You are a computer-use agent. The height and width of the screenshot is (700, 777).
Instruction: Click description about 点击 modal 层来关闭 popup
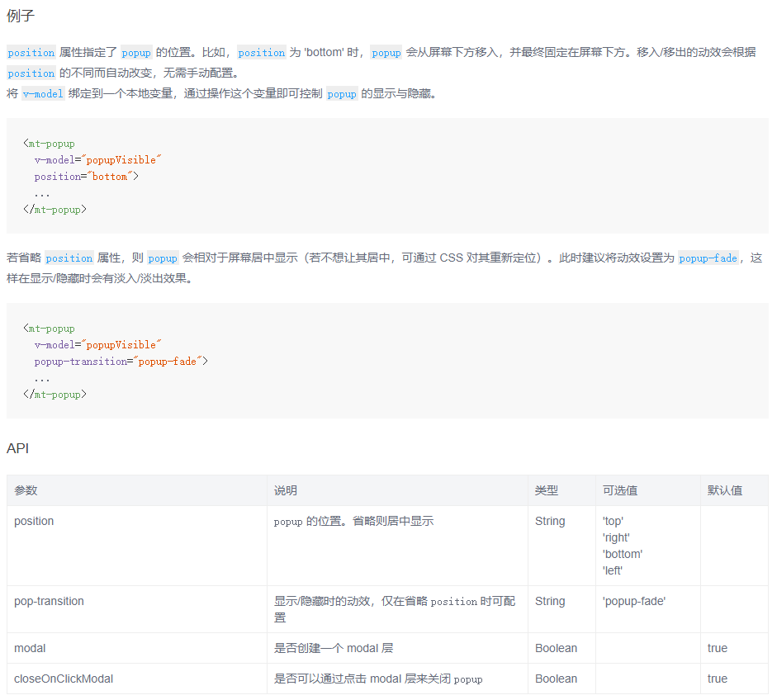point(378,679)
